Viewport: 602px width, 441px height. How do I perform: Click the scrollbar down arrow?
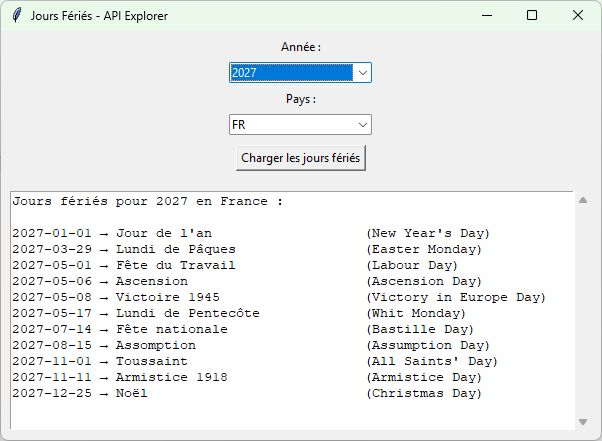click(x=583, y=422)
